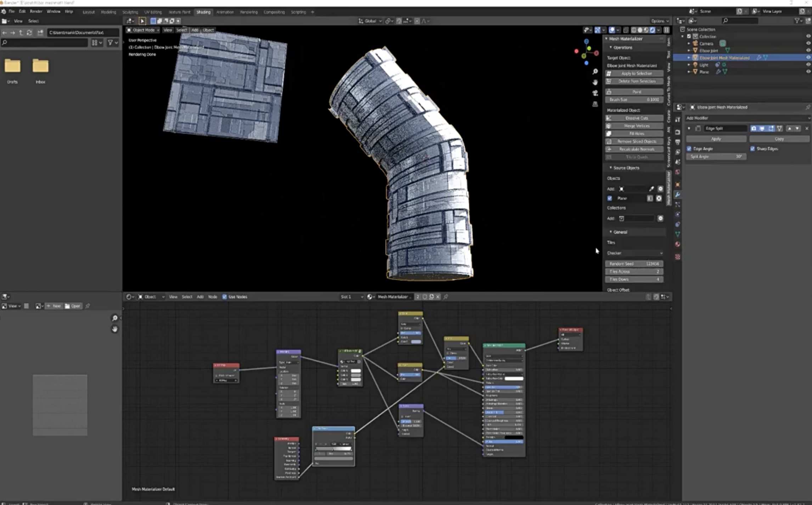Open the Modifier properties wrench tab
The height and width of the screenshot is (505, 812).
(677, 194)
